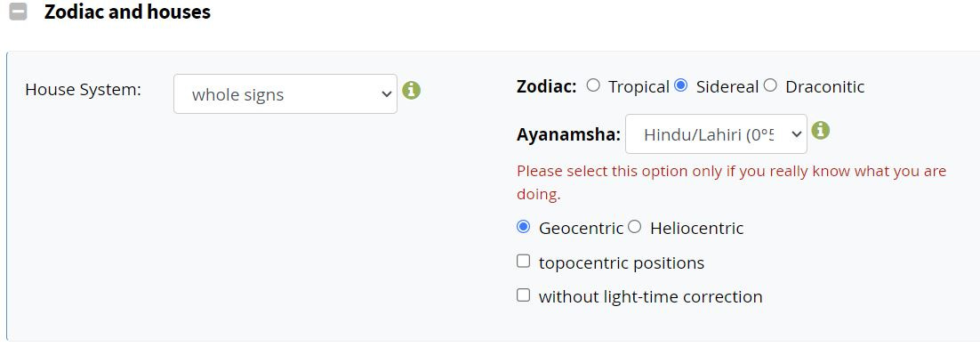
Task: Click the red warning message text
Action: click(x=731, y=182)
